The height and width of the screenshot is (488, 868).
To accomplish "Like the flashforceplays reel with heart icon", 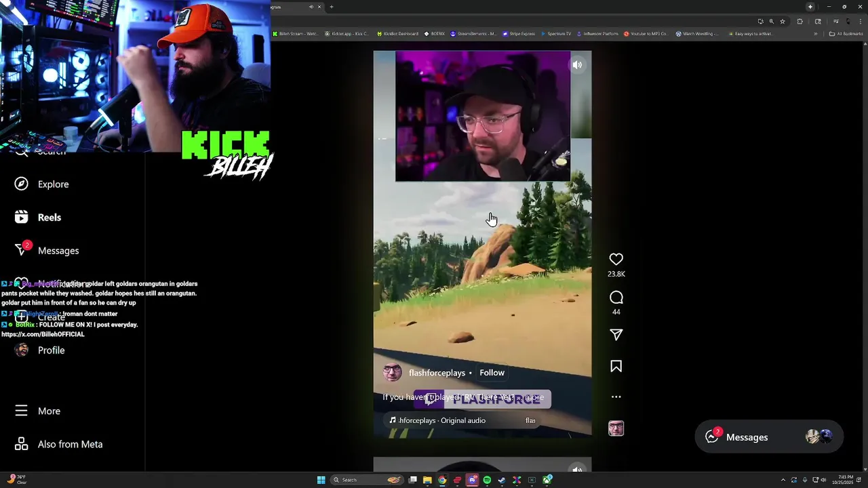I will (x=616, y=259).
